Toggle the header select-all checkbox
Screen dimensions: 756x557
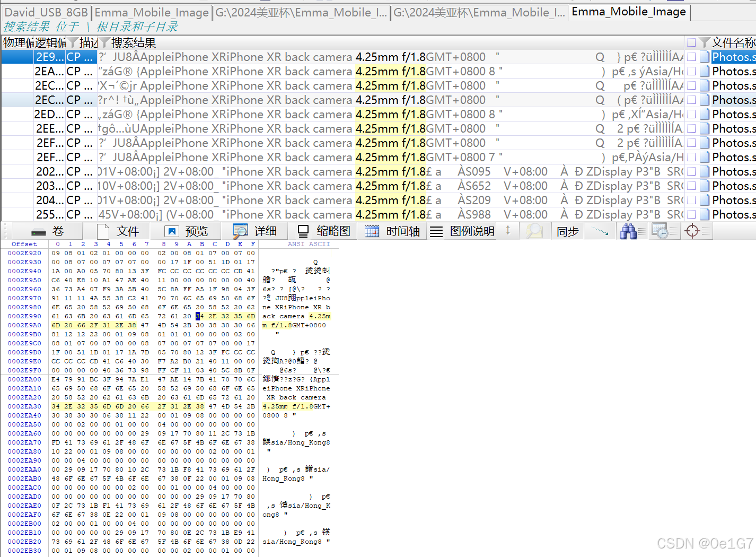tap(691, 42)
